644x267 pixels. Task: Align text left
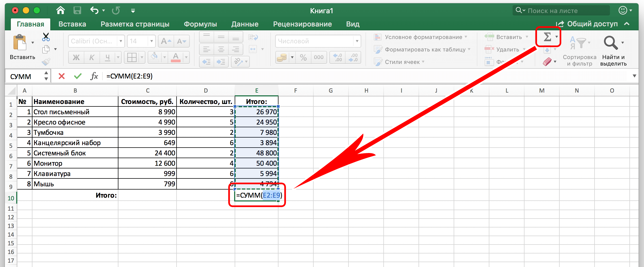(x=207, y=49)
